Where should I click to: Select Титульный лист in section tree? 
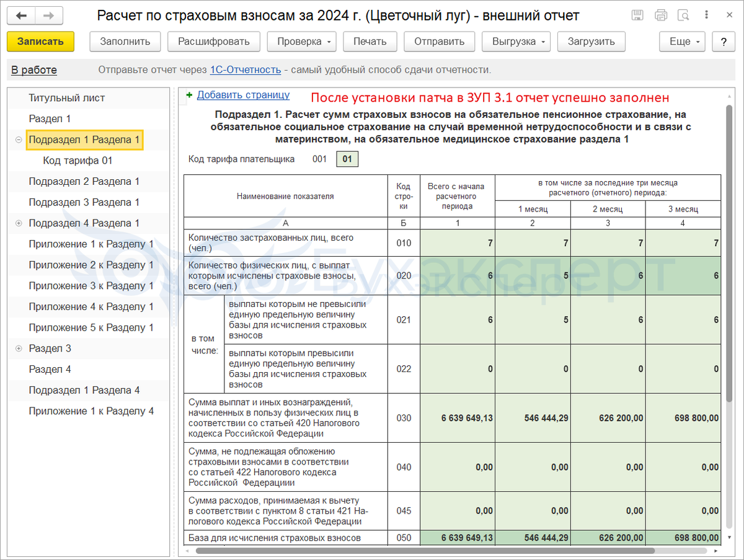(67, 98)
